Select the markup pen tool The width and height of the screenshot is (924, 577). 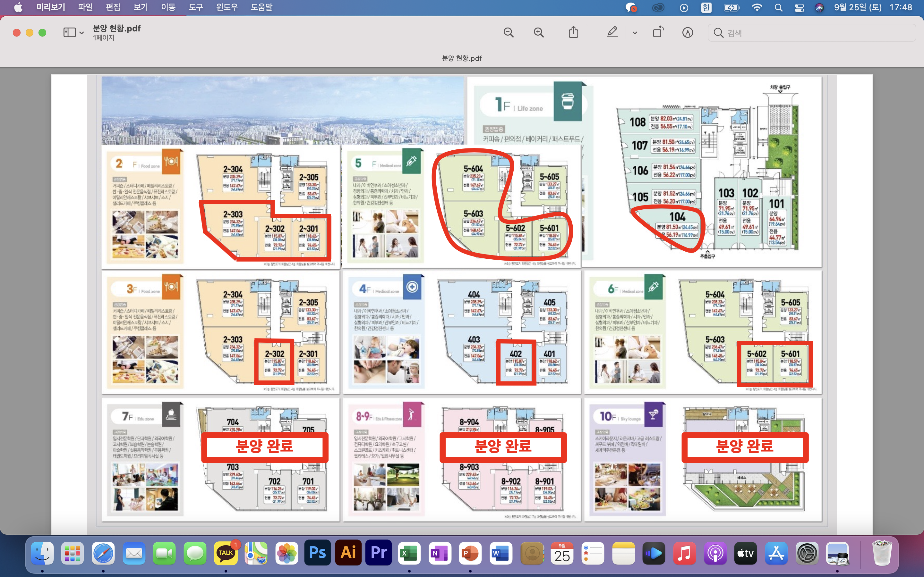(612, 32)
